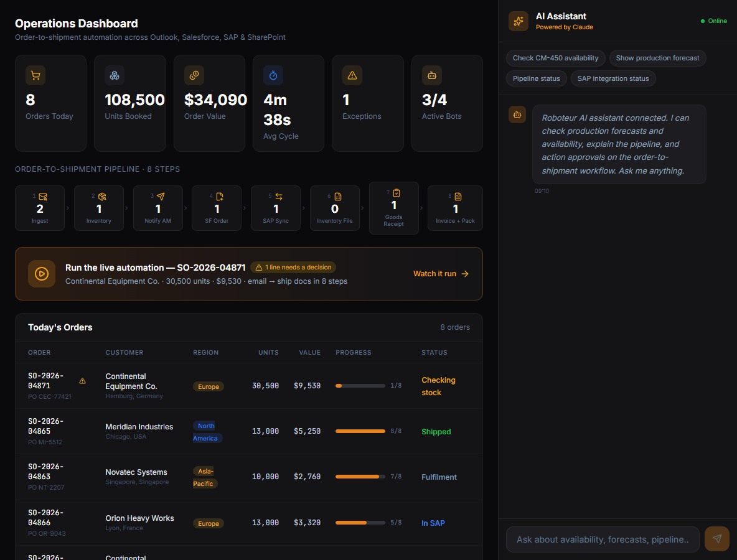Click the warning icon next to SO-2026-04871 order

coord(82,381)
